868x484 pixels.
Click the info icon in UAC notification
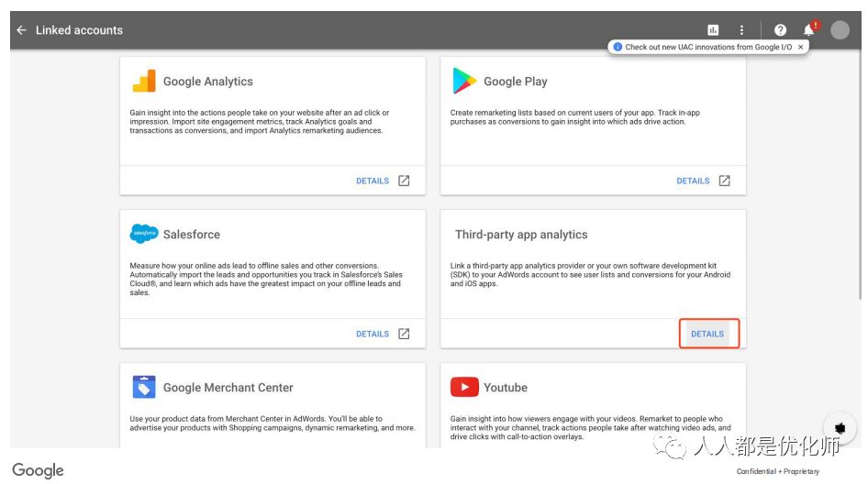coord(618,47)
